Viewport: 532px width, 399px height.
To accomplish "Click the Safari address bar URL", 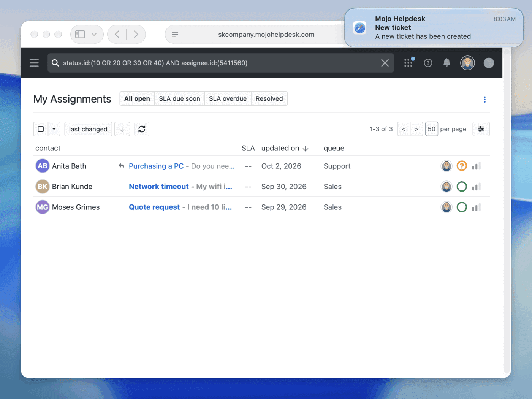I will point(266,35).
